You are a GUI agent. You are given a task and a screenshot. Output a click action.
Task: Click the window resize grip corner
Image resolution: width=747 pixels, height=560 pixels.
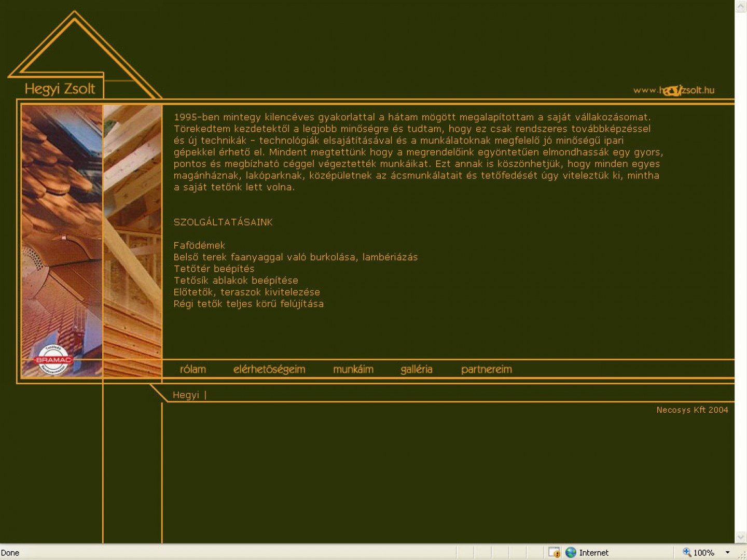click(742, 554)
